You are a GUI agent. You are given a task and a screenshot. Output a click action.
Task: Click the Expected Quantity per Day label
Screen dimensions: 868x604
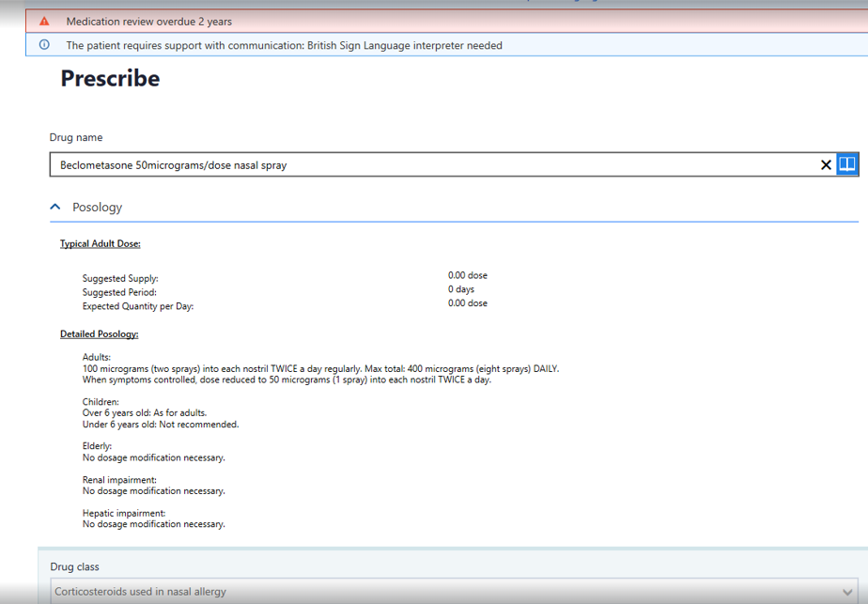138,305
